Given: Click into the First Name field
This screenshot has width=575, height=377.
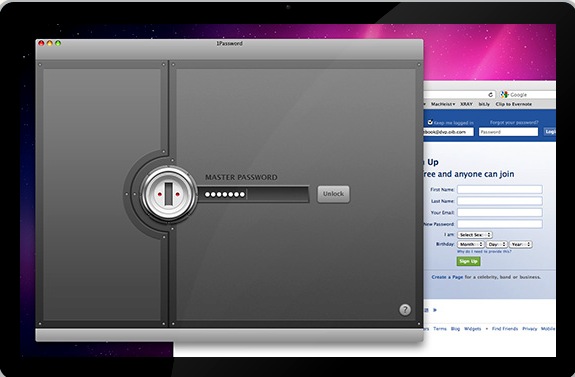Looking at the screenshot, I should [500, 190].
